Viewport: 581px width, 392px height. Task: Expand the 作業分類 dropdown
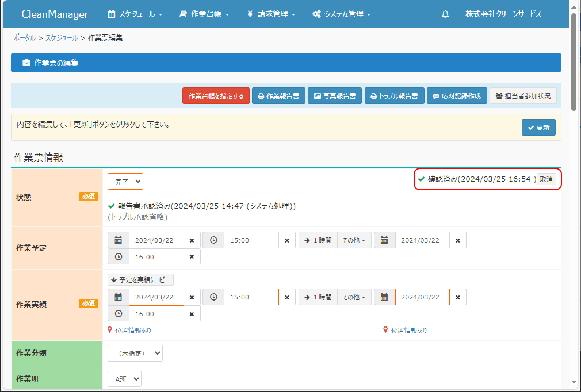pyautogui.click(x=135, y=353)
